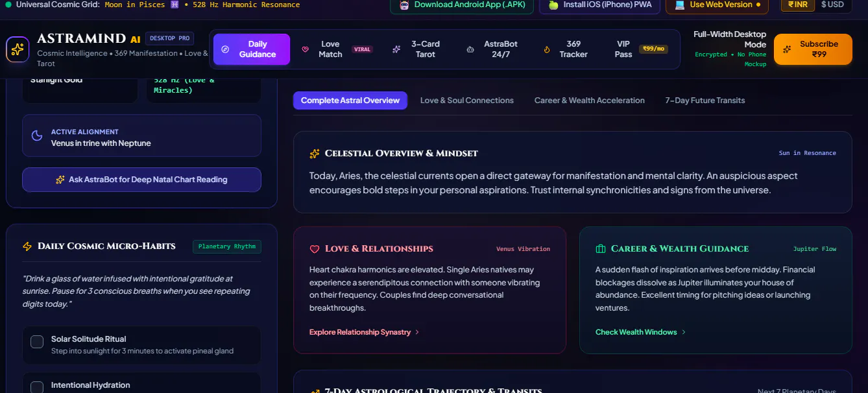Click the Use Web Version button
This screenshot has height=393, width=868.
717,5
